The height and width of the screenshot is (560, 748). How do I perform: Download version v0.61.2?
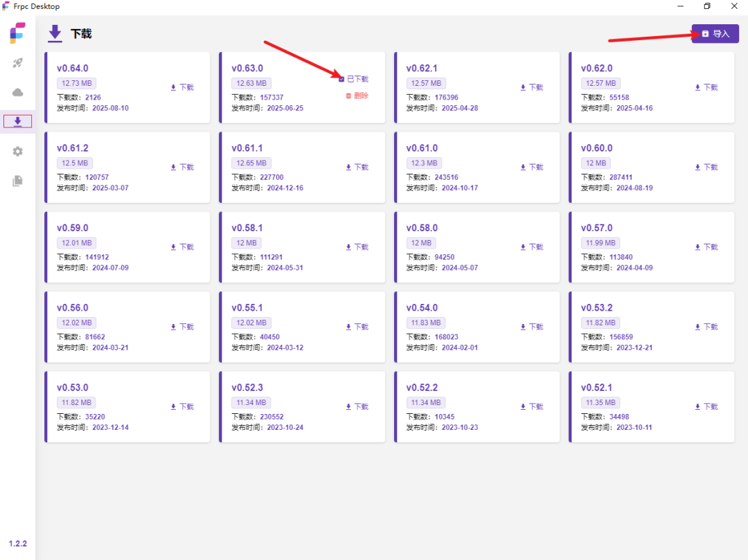point(182,168)
